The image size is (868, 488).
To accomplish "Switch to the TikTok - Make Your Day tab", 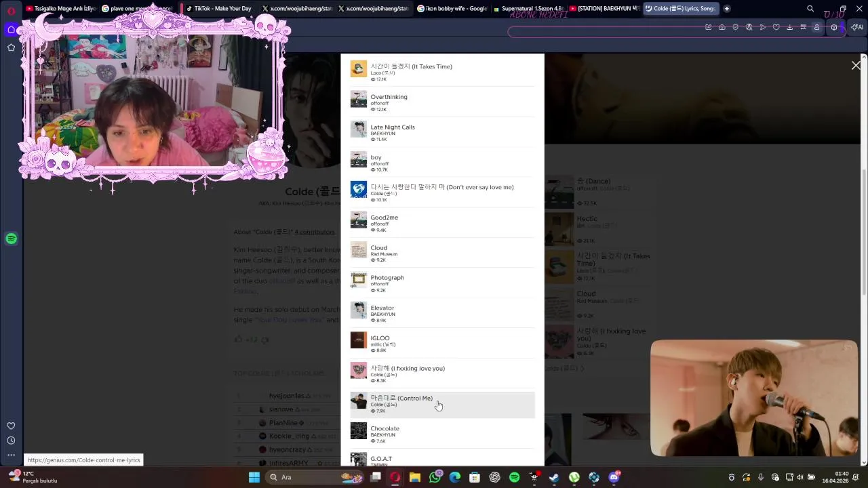I will (218, 9).
